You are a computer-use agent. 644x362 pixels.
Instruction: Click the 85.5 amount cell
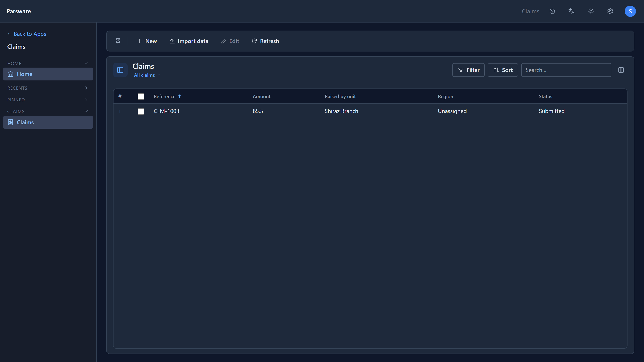258,111
